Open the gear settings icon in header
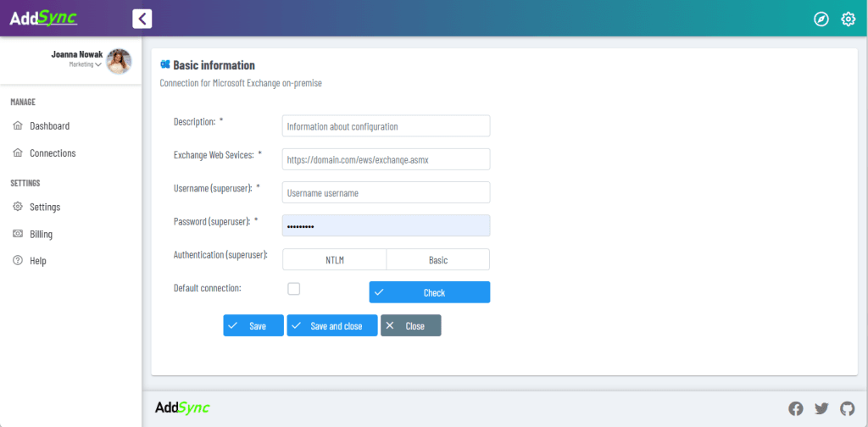 848,19
